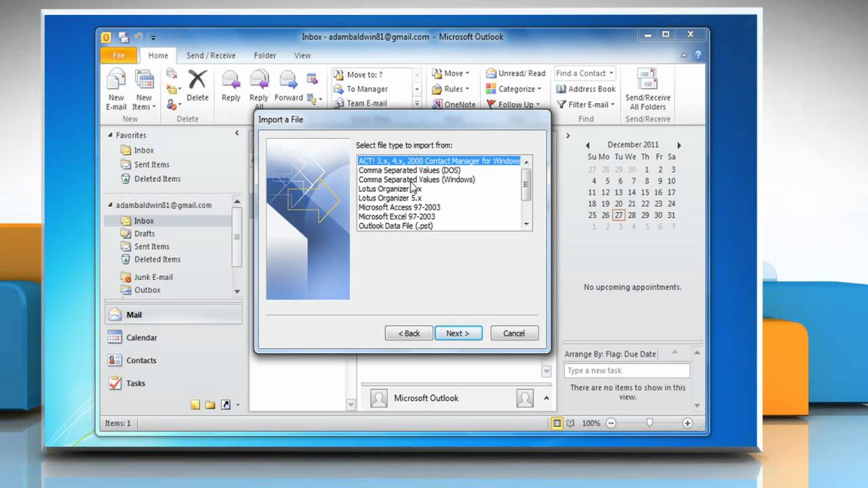Click the Outlook Help question mark icon
The height and width of the screenshot is (488, 868).
698,56
